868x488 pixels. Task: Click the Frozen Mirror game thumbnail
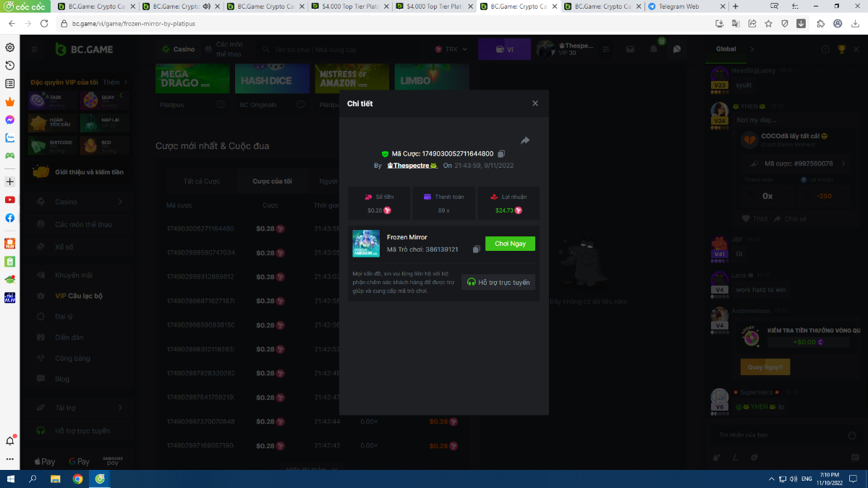click(x=366, y=244)
